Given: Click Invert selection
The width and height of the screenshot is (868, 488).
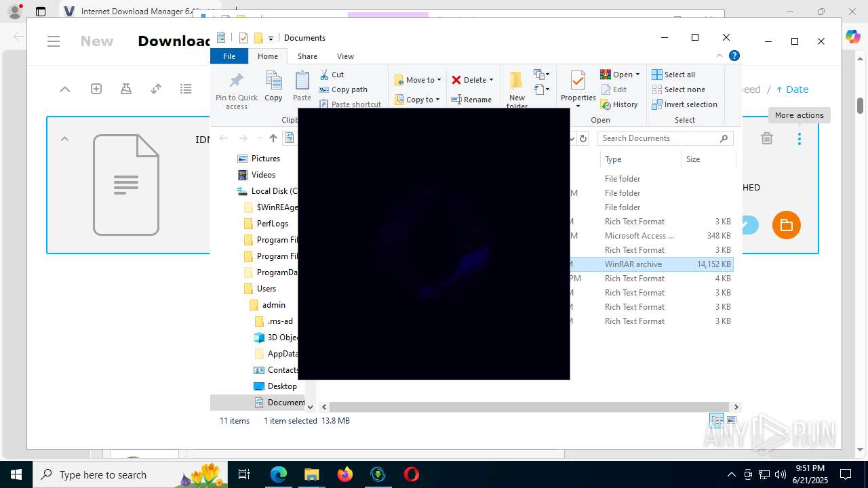Looking at the screenshot, I should pyautogui.click(x=684, y=104).
